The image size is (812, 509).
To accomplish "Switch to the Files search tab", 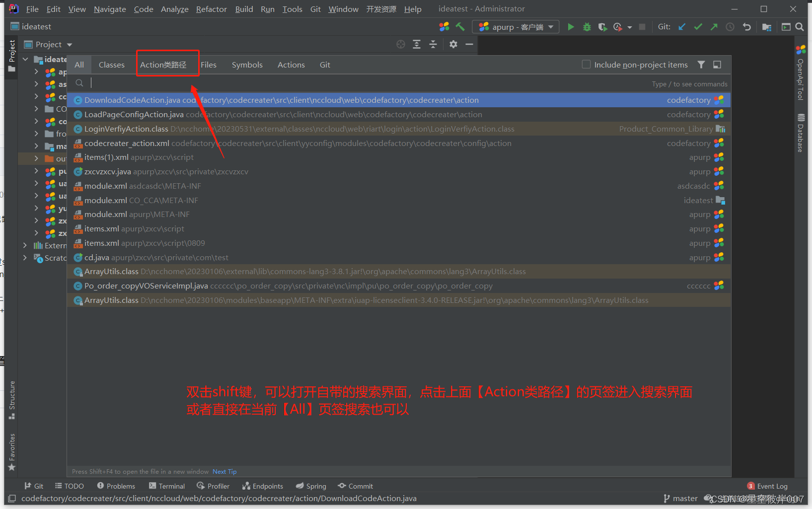I will point(209,65).
